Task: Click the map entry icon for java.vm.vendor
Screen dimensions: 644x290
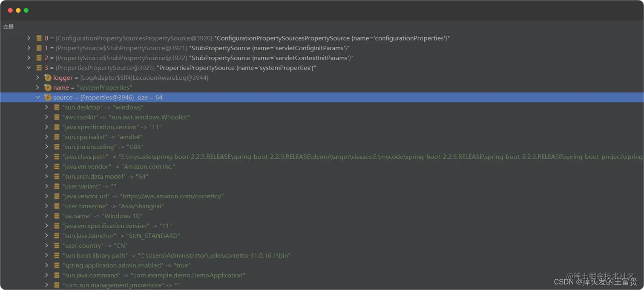Action: coord(57,166)
